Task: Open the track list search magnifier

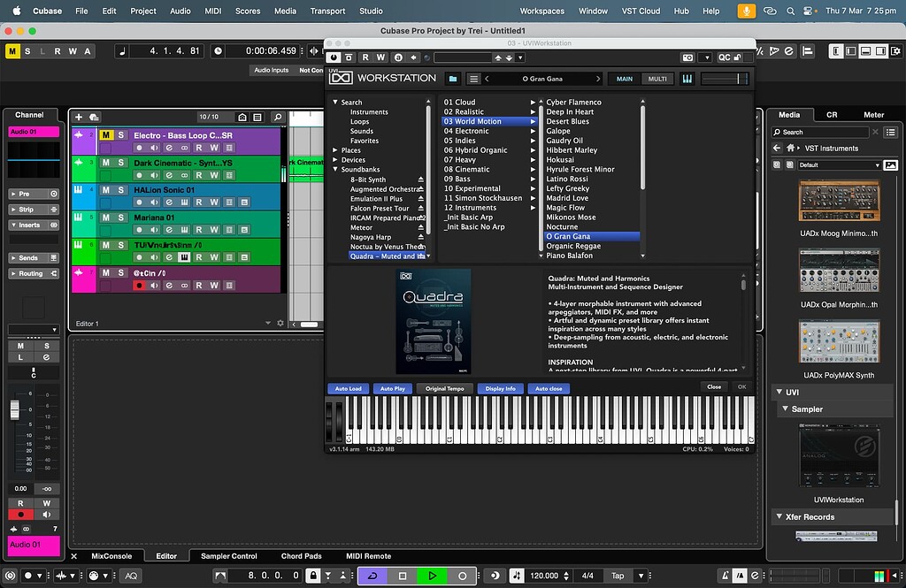Action: click(x=278, y=117)
